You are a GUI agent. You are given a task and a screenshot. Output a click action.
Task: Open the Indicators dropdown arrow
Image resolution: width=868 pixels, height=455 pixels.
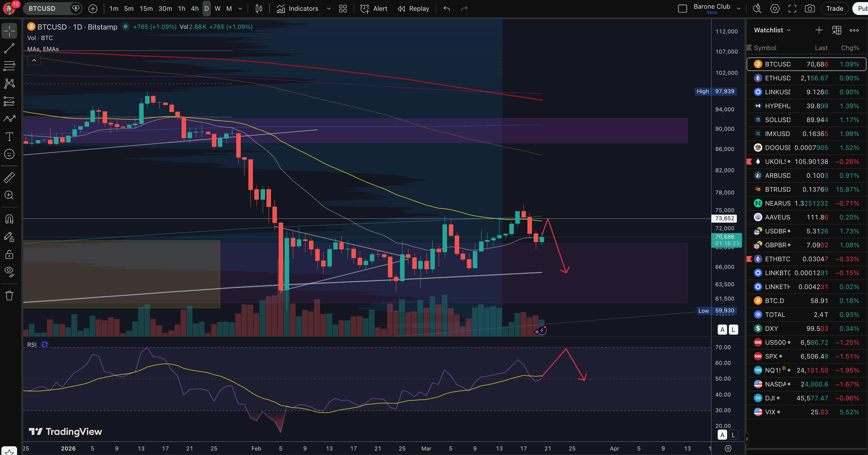tap(328, 8)
